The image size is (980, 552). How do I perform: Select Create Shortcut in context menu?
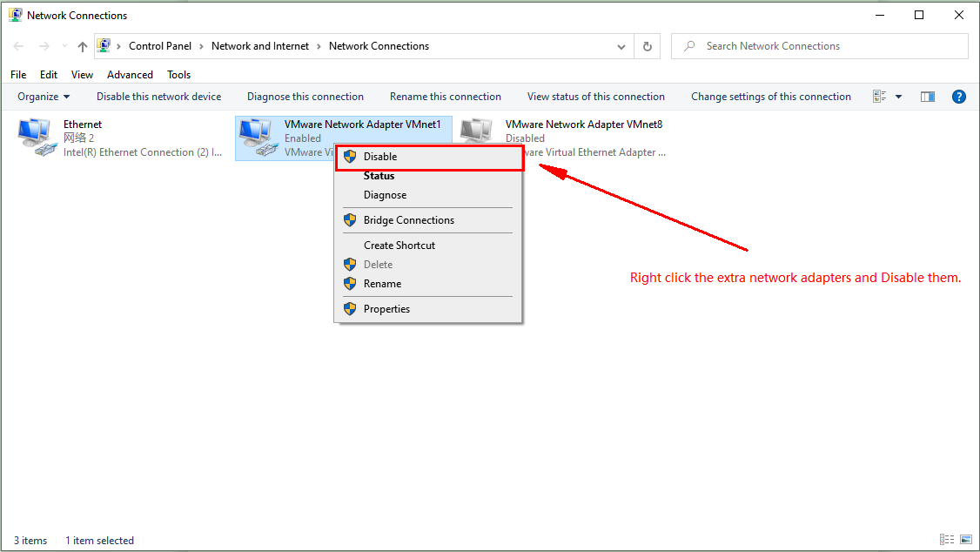coord(429,246)
